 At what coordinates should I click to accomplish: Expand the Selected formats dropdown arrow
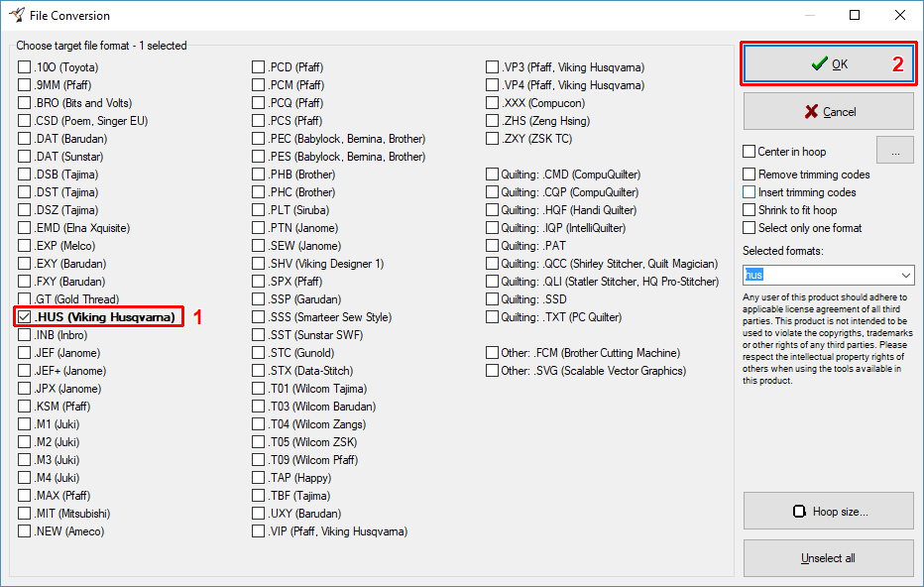point(905,275)
